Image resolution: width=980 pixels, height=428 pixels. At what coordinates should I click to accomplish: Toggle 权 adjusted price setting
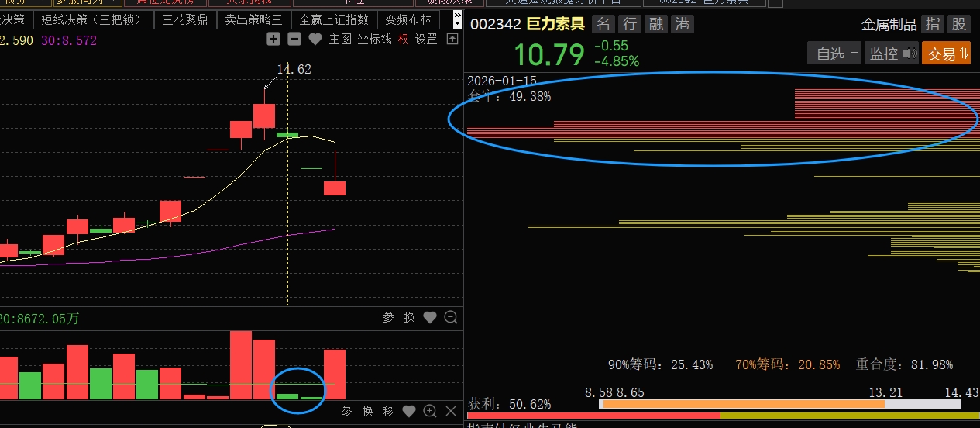tap(403, 39)
